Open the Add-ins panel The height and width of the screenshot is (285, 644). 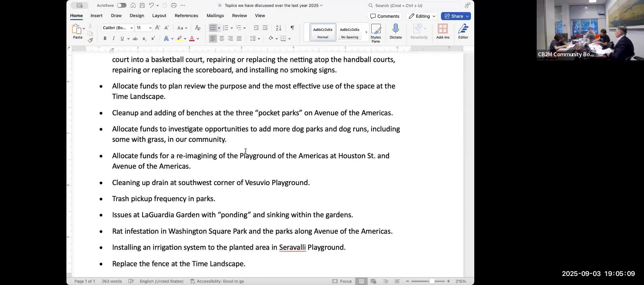point(443,32)
